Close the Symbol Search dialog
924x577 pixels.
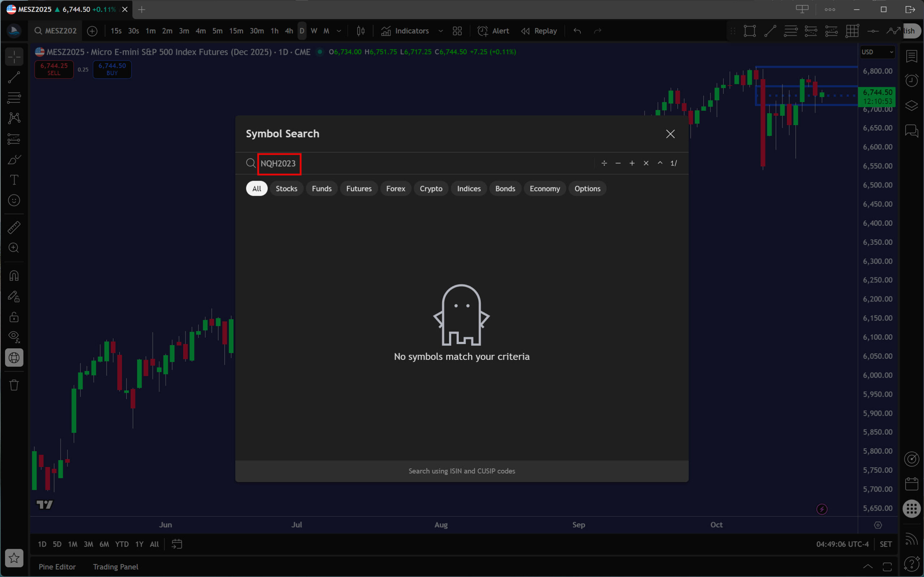coord(670,134)
